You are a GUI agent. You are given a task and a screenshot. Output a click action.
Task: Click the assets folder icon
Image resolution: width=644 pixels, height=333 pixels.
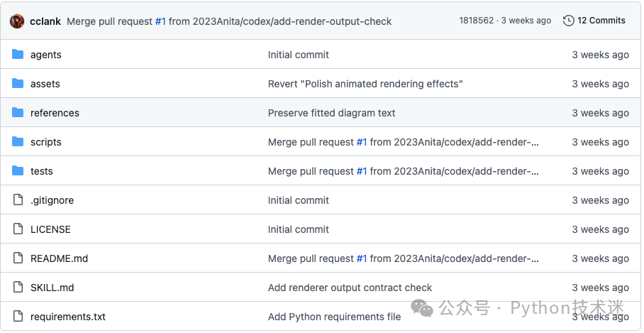coord(18,84)
